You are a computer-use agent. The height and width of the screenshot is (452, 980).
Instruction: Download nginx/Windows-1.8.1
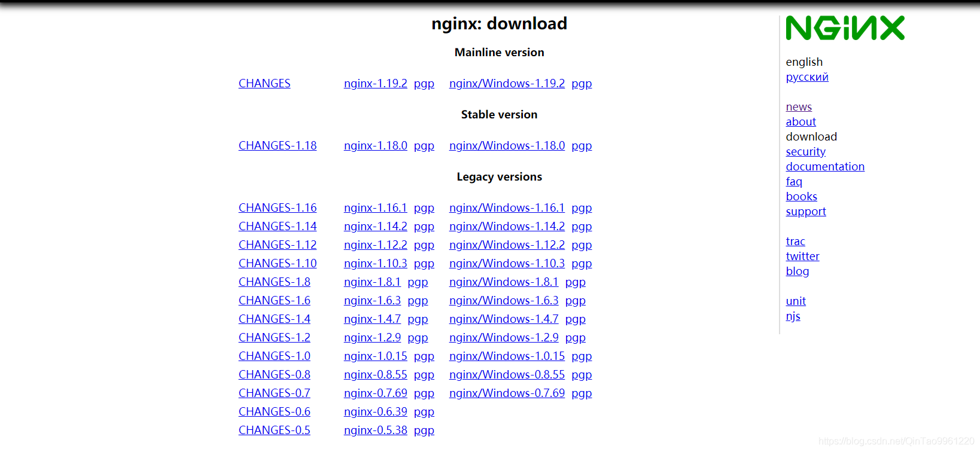click(504, 282)
